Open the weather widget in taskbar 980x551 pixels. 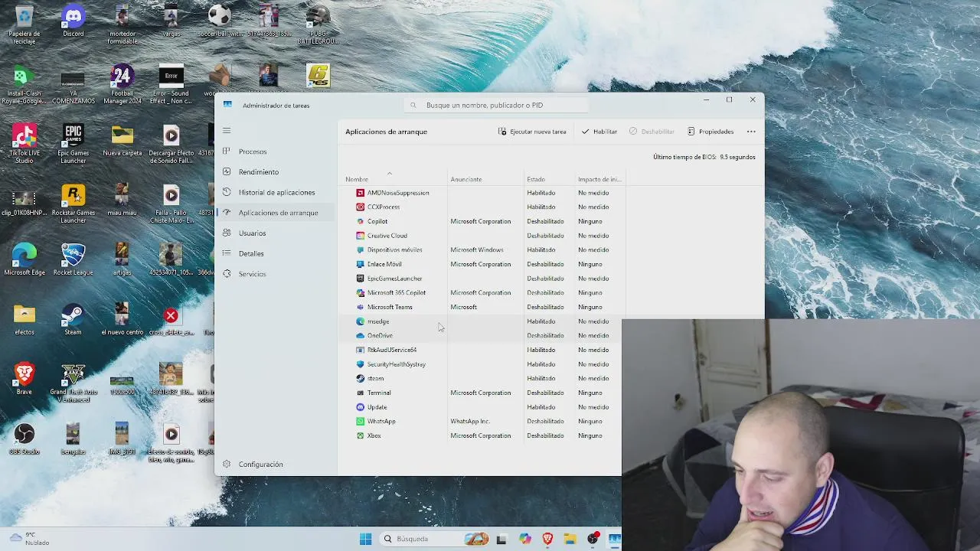tap(31, 539)
